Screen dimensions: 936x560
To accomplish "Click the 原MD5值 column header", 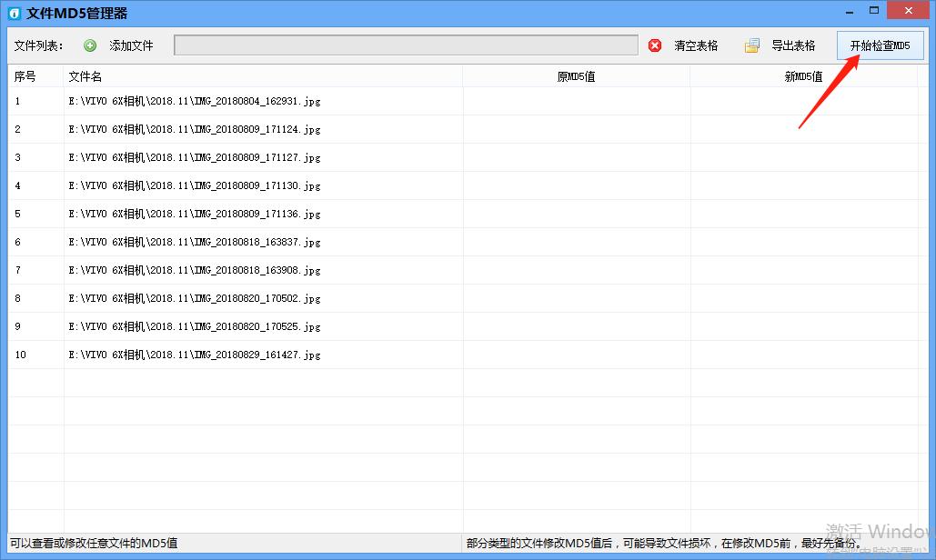I will click(576, 76).
